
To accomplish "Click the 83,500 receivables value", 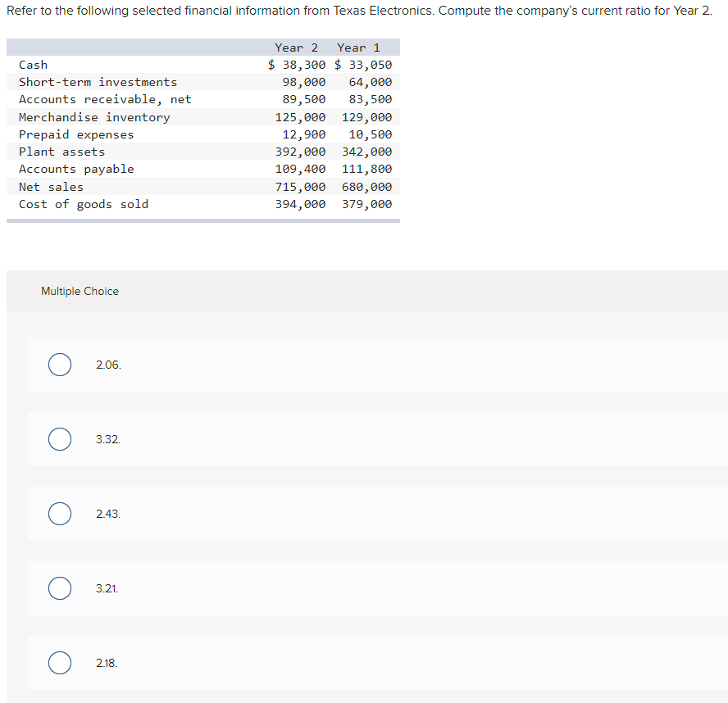I will pos(371,99).
